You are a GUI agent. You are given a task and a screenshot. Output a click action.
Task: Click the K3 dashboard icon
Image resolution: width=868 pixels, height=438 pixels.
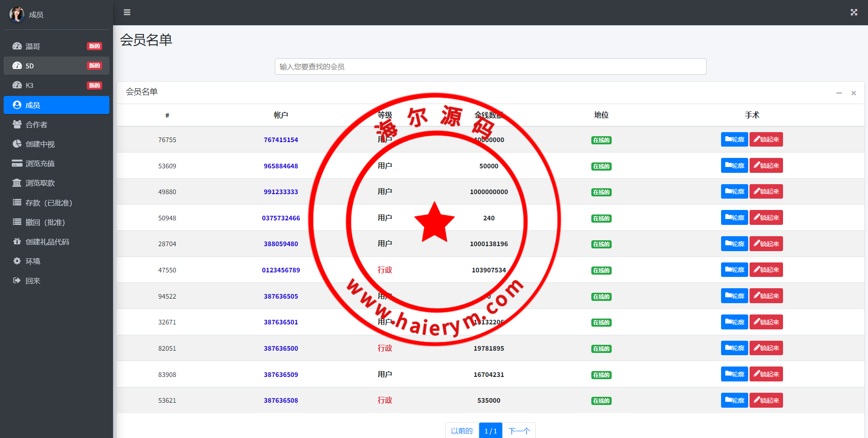coord(17,85)
